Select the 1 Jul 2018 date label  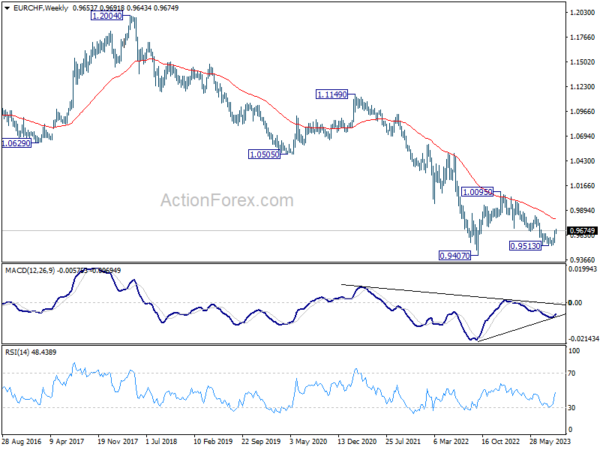[161, 441]
